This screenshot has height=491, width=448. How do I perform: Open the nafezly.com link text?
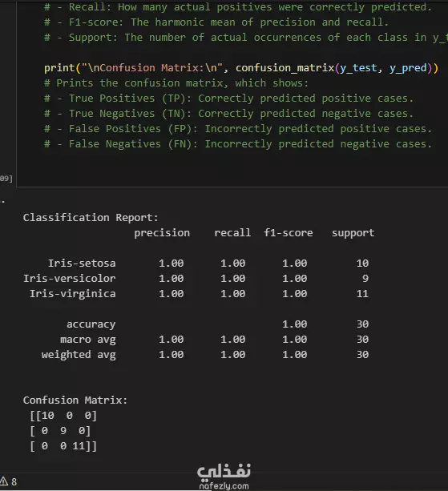click(x=224, y=486)
